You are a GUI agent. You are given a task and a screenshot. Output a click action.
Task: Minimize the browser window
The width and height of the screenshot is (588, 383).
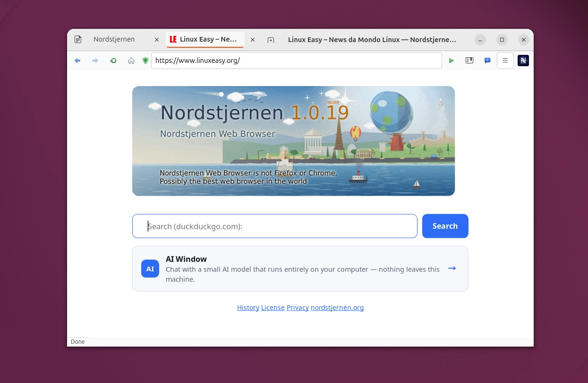(x=480, y=40)
